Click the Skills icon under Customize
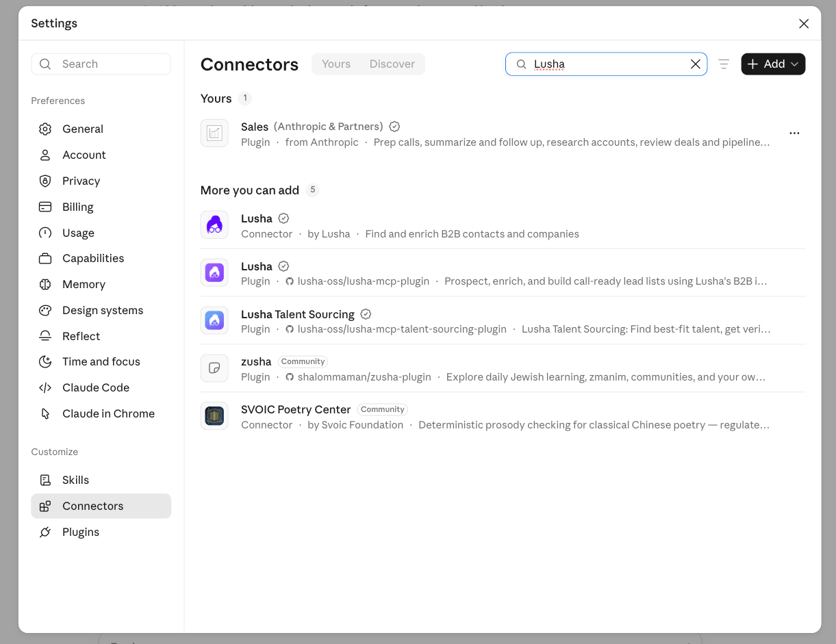836x644 pixels. [x=45, y=480]
